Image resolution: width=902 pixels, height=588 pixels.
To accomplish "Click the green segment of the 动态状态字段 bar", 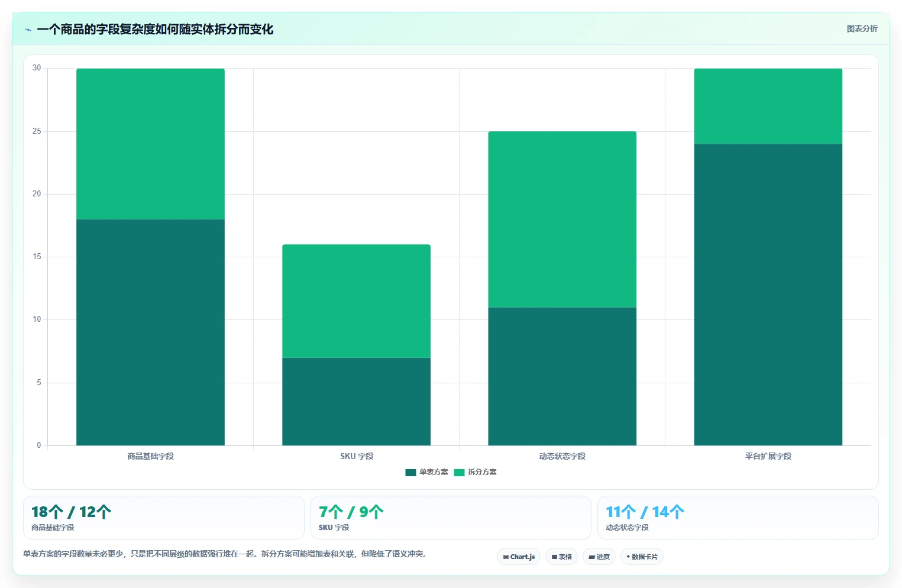I will tap(562, 219).
